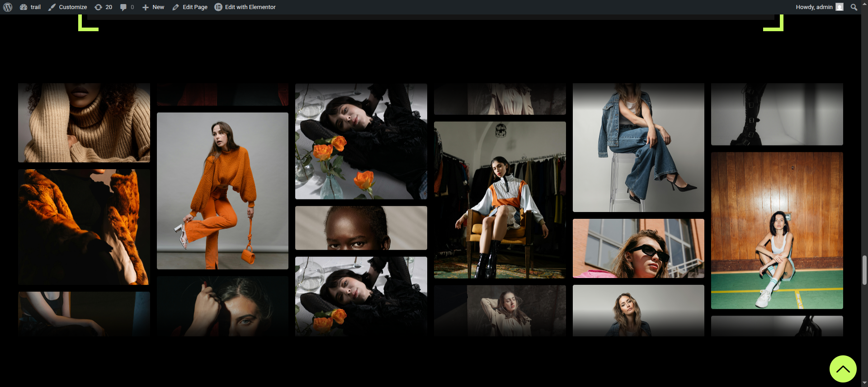Click the Edit Page pencil icon
Image resolution: width=868 pixels, height=387 pixels.
(x=175, y=7)
